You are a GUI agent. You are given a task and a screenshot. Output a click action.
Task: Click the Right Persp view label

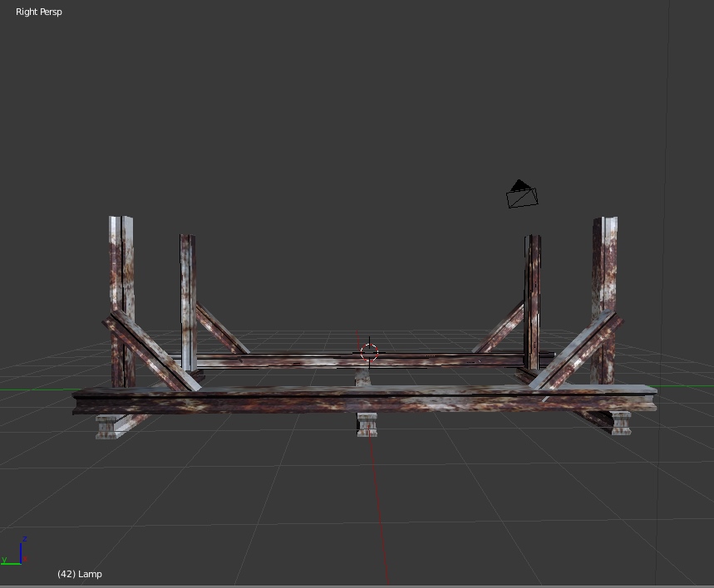pyautogui.click(x=39, y=12)
